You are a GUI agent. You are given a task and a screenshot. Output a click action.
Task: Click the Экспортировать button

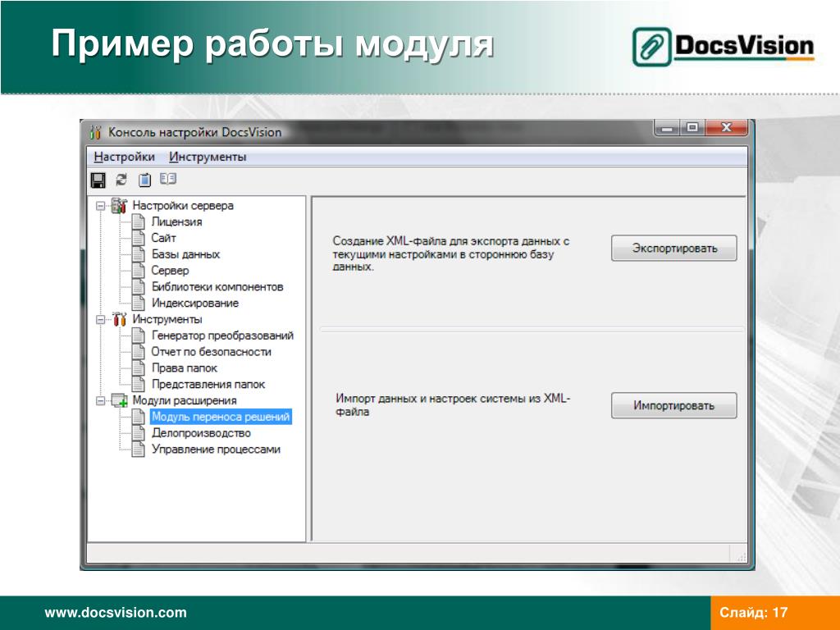674,248
